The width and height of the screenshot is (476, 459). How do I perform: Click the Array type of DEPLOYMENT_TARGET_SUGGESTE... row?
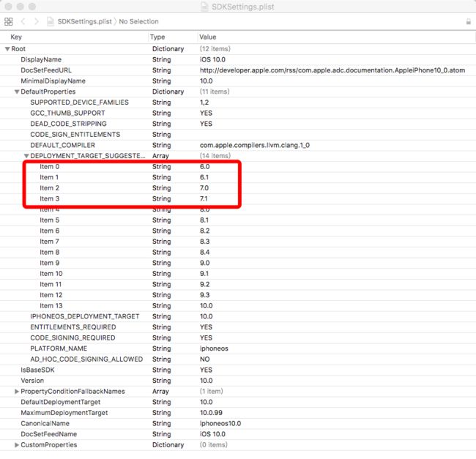pos(160,156)
